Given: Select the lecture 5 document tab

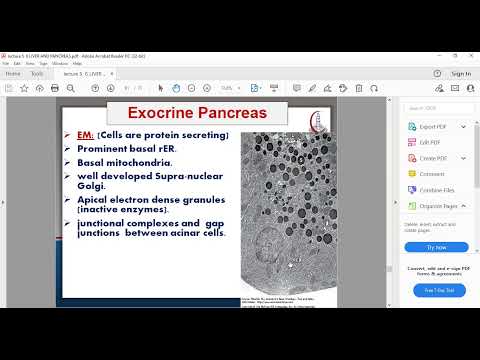Looking at the screenshot, I should coord(84,74).
